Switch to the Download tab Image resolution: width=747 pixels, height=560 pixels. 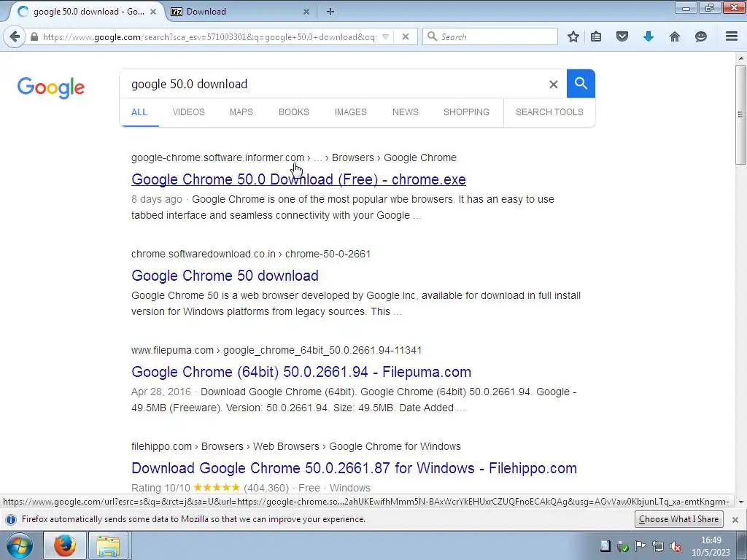239,12
